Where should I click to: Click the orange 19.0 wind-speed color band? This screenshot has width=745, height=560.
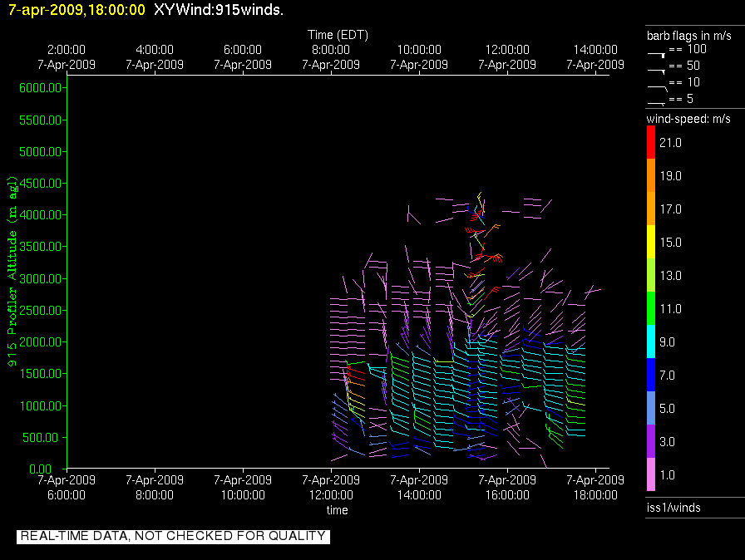tap(651, 175)
